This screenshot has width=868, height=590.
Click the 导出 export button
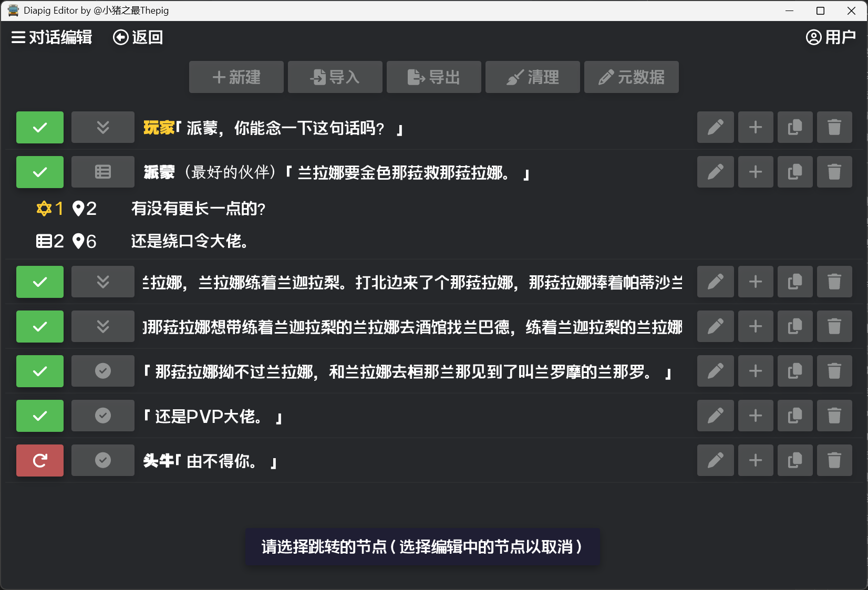coord(433,77)
